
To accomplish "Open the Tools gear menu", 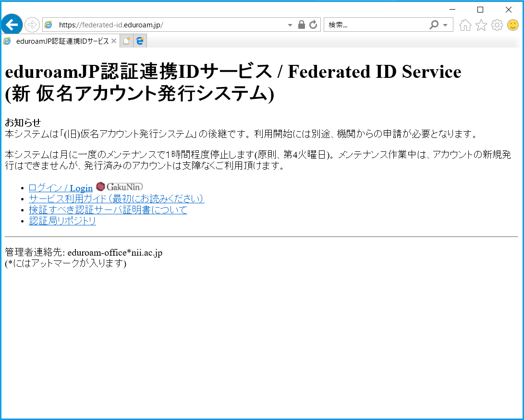I will (497, 25).
